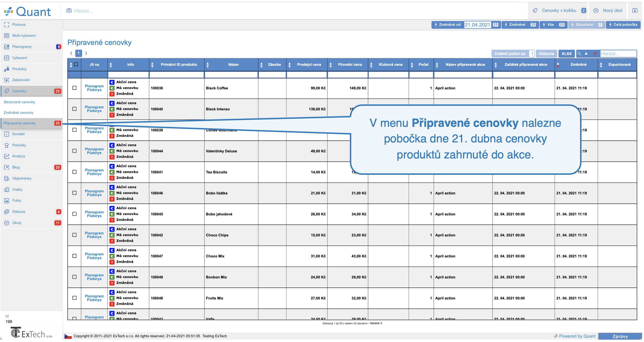This screenshot has width=644, height=342.
Task: Open Změněné cenovky submenu item
Action: [x=18, y=113]
